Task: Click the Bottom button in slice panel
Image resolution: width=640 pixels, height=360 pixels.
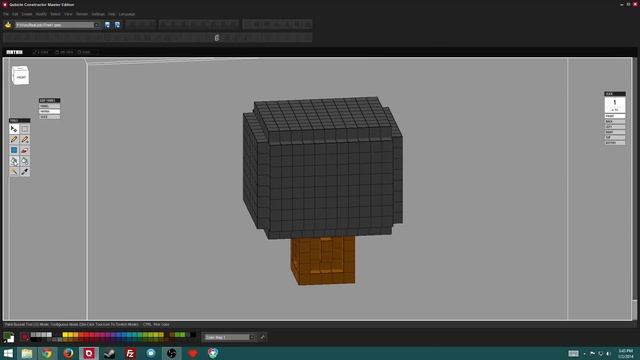Action: (615, 142)
